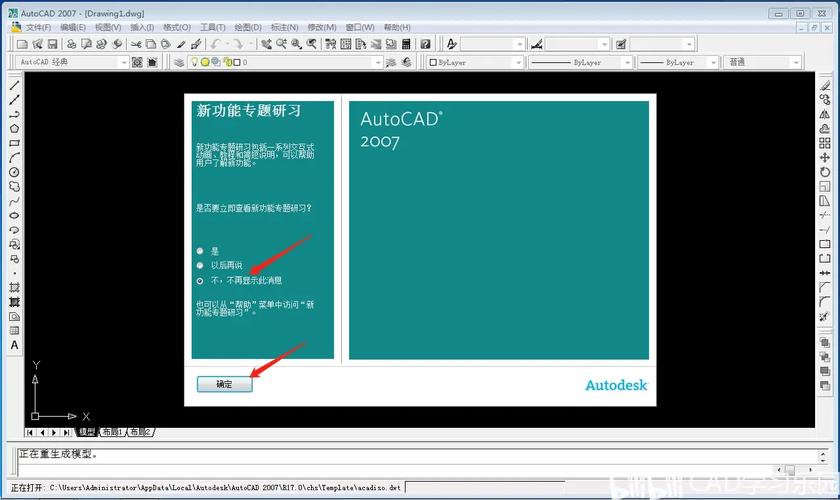Viewport: 840px width, 500px height.
Task: Click the jump-to-first-tab arrow beside 模型
Action: (x=30, y=432)
